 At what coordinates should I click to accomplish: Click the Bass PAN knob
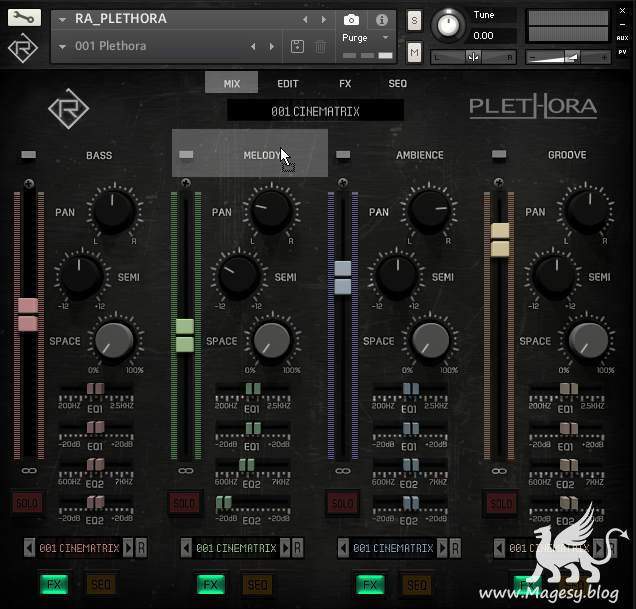(113, 211)
